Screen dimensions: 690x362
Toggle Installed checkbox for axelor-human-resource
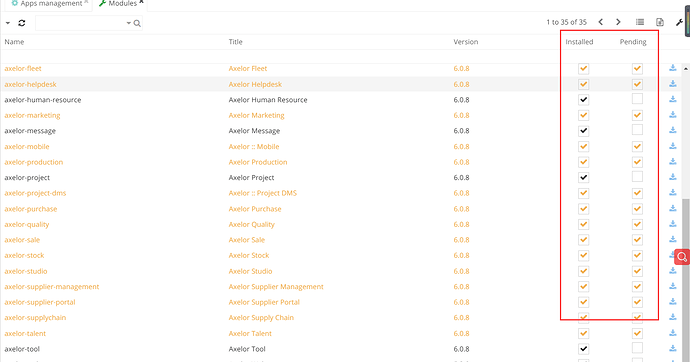pyautogui.click(x=584, y=100)
